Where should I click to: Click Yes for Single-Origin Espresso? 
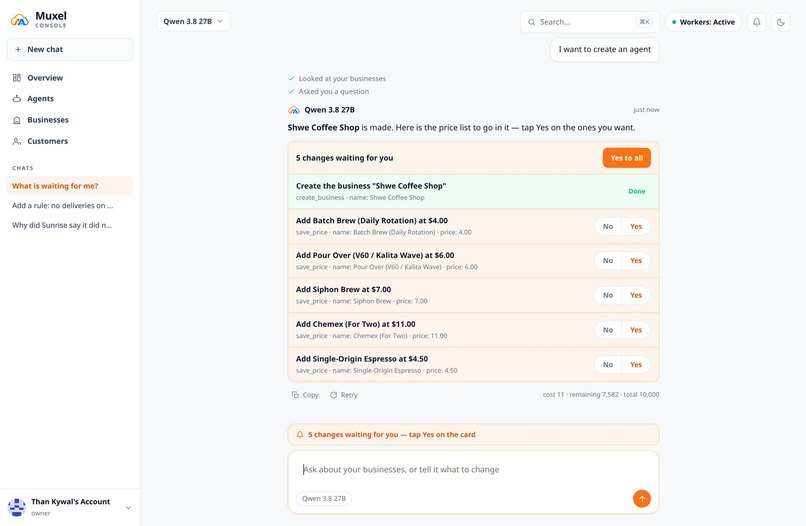[636, 365]
